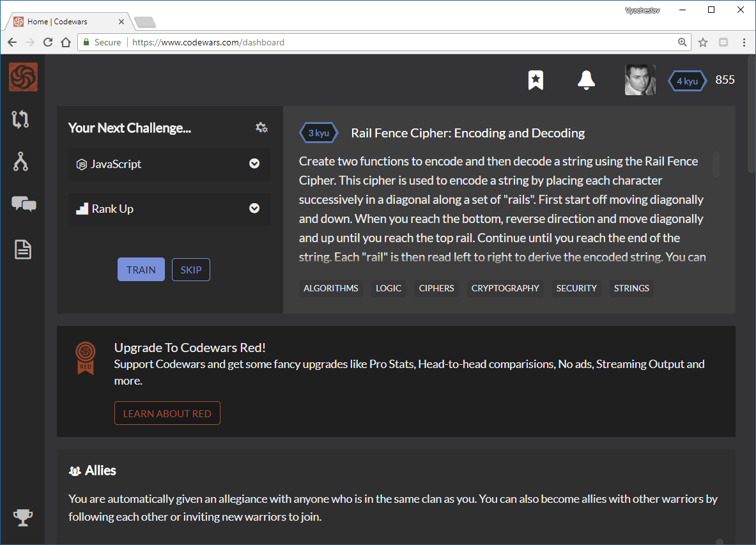Click the Codewars Red ribbon badge icon
Viewport: 756px width, 545px height.
pyautogui.click(x=86, y=358)
